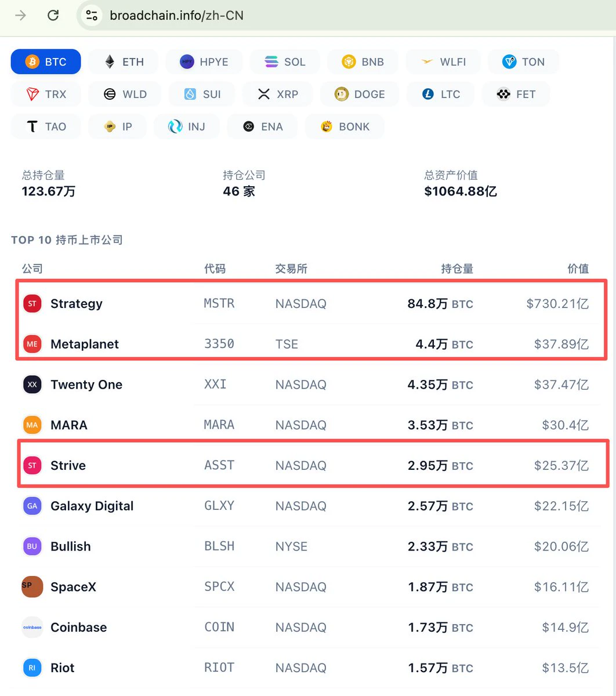The height and width of the screenshot is (696, 616).
Task: Select the BTC coin tab
Action: click(46, 61)
